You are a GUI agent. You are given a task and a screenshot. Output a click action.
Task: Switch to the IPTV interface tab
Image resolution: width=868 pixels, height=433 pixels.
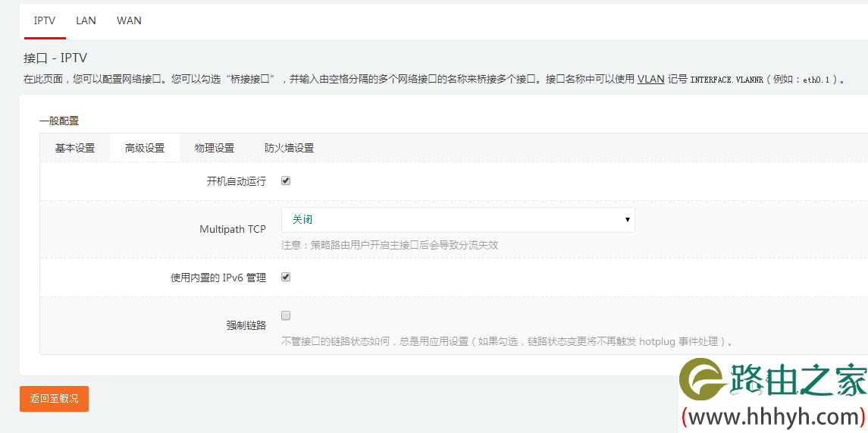[x=45, y=21]
